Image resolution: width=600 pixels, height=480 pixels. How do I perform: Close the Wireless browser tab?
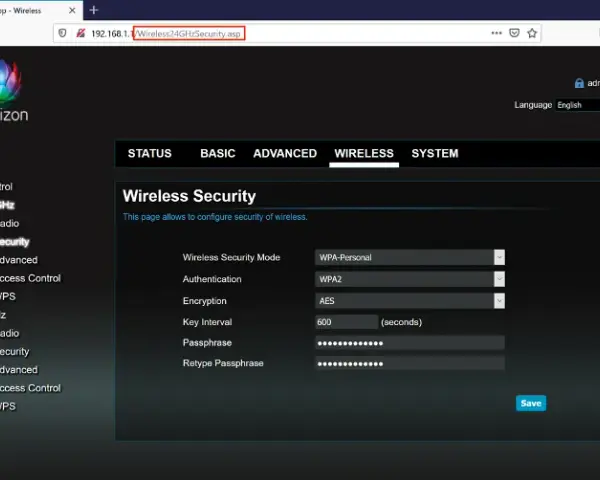(72, 10)
